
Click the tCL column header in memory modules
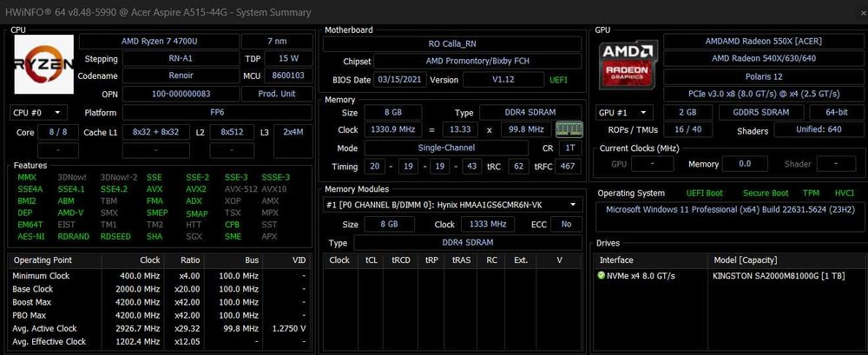(x=371, y=260)
